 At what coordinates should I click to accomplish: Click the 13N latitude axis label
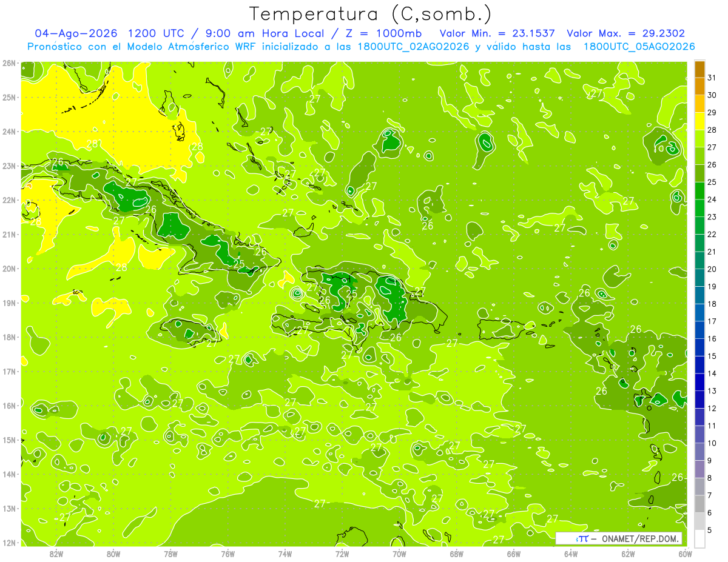[x=8, y=508]
